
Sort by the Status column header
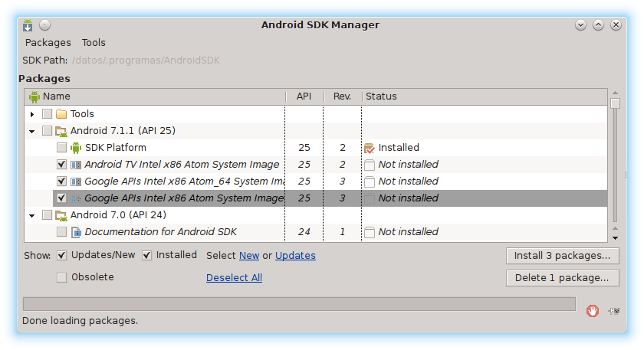485,96
